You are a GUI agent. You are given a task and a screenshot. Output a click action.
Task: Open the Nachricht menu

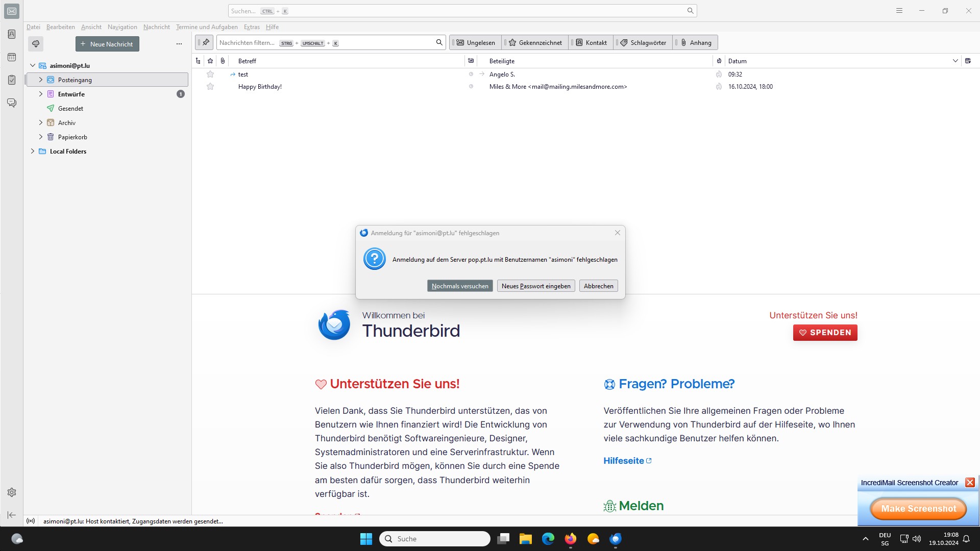coord(157,27)
